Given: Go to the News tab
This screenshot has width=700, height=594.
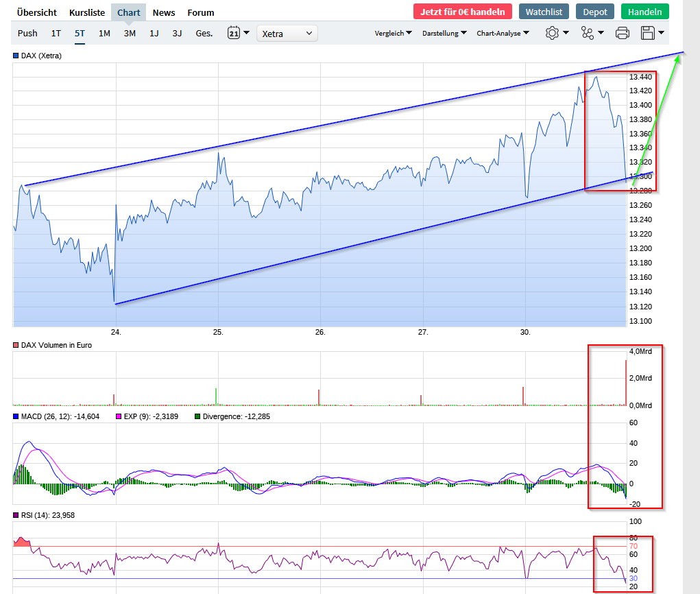Looking at the screenshot, I should pyautogui.click(x=164, y=12).
